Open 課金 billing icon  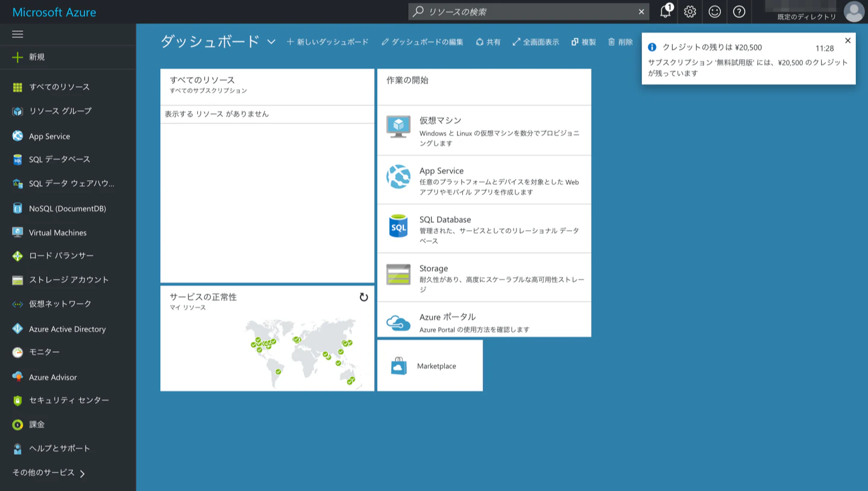point(17,425)
